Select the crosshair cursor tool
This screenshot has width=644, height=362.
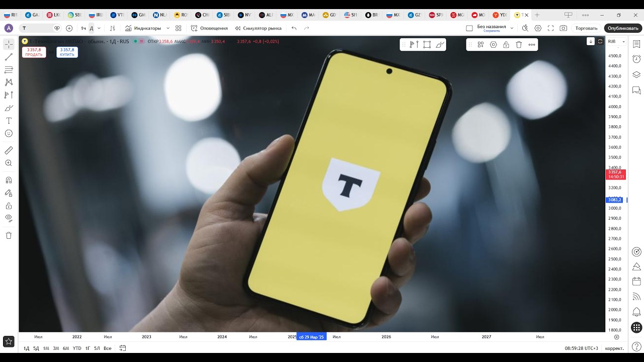click(9, 44)
